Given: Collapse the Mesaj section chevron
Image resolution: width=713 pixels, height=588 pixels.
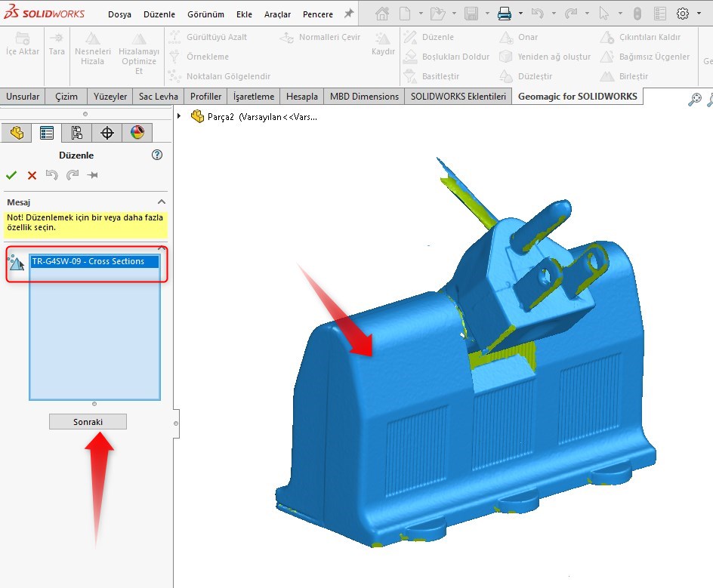Looking at the screenshot, I should point(162,202).
